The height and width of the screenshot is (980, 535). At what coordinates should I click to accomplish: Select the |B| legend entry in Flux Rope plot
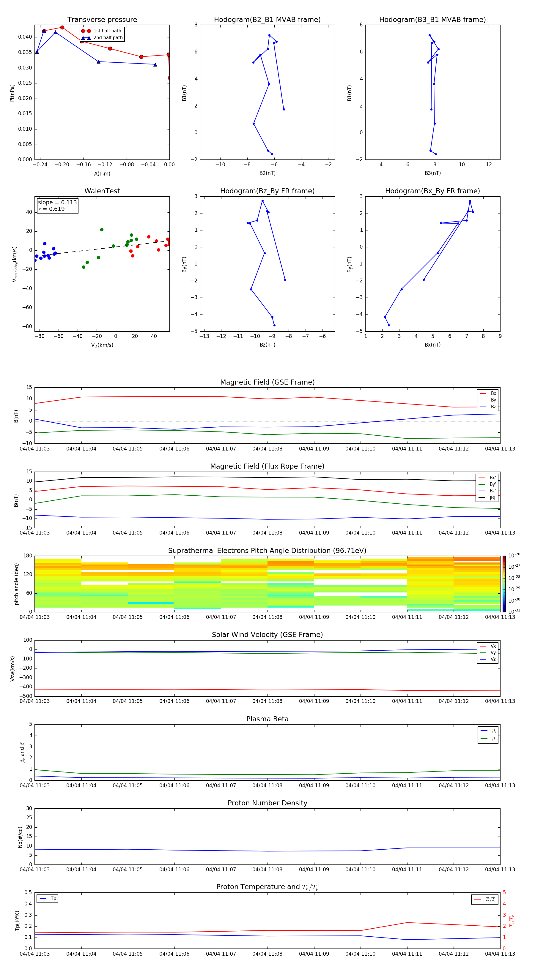(487, 498)
